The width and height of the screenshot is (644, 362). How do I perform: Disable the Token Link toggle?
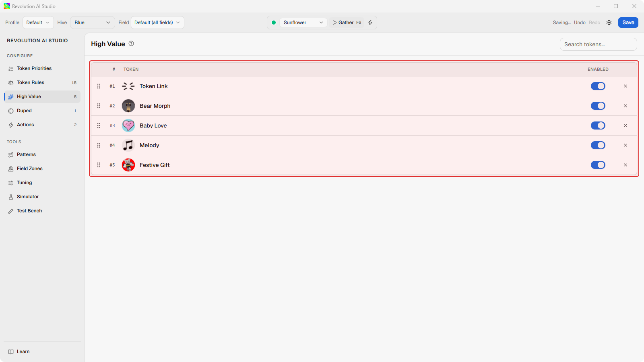click(x=598, y=86)
